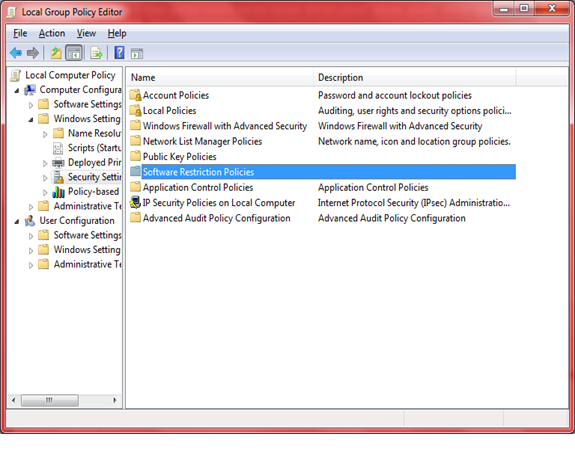Image resolution: width=575 pixels, height=476 pixels.
Task: Minimize the Local Group Policy Editor window
Action: click(x=504, y=8)
